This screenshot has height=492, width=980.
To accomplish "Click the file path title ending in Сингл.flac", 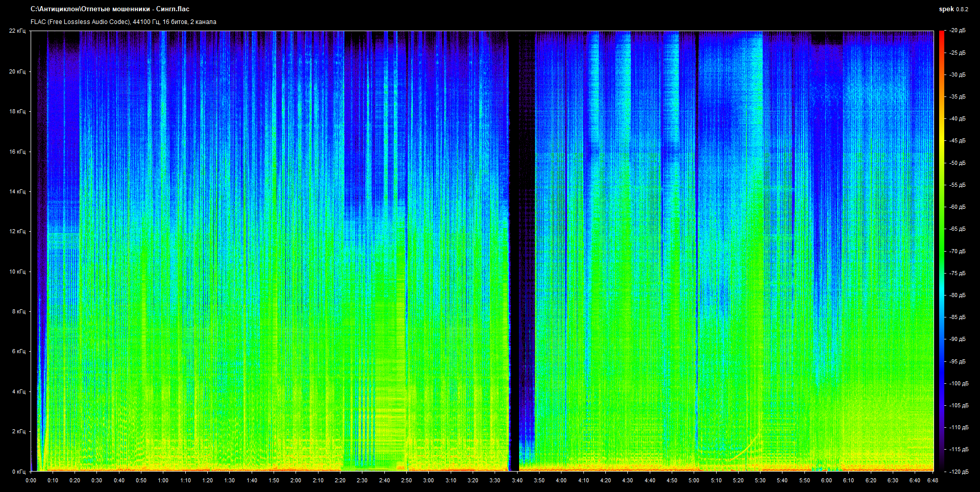I will point(110,9).
